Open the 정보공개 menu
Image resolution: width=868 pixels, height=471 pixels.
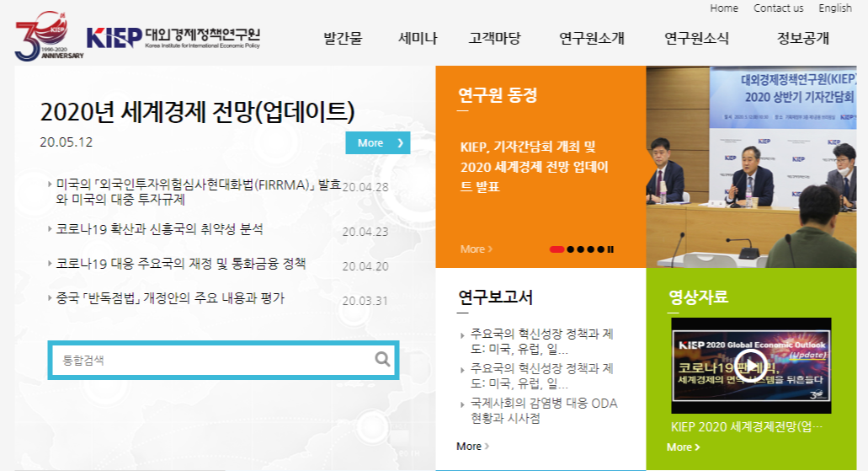click(803, 38)
